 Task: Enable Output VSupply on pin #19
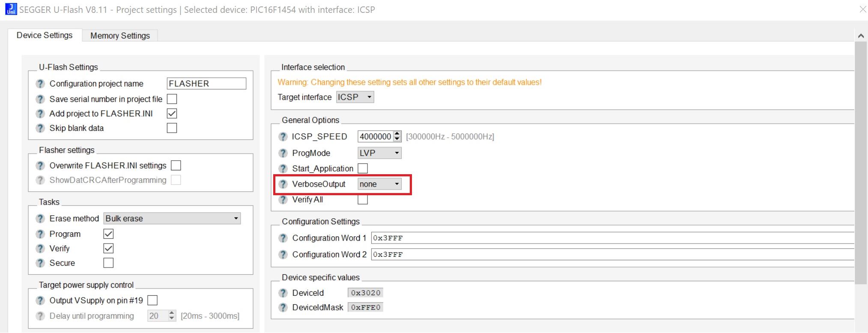(152, 300)
